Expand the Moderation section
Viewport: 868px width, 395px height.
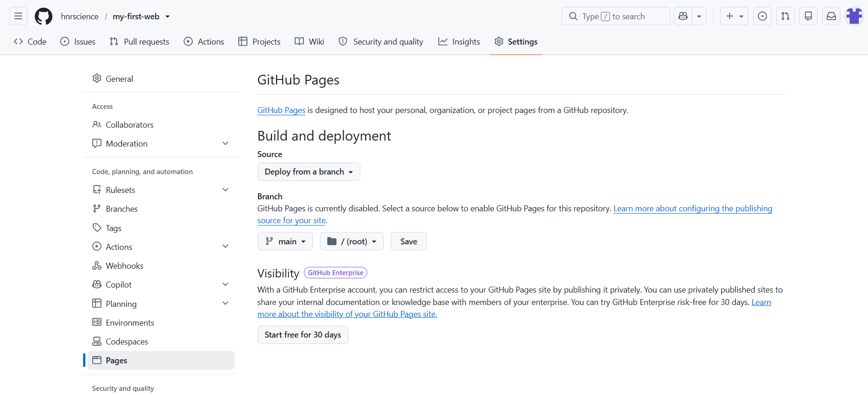161,143
